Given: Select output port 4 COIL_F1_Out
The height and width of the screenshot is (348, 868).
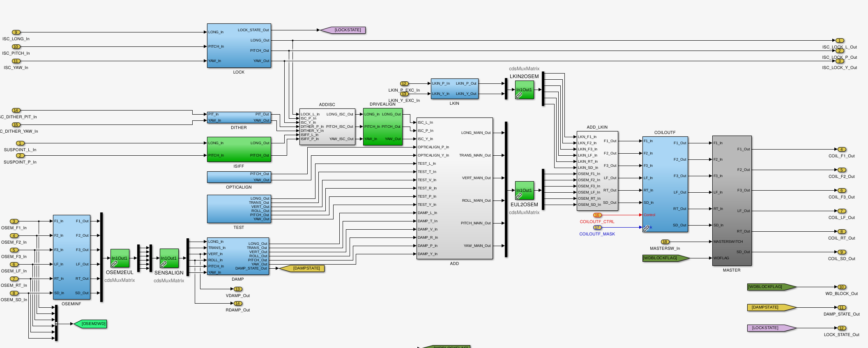Looking at the screenshot, I should [842, 149].
